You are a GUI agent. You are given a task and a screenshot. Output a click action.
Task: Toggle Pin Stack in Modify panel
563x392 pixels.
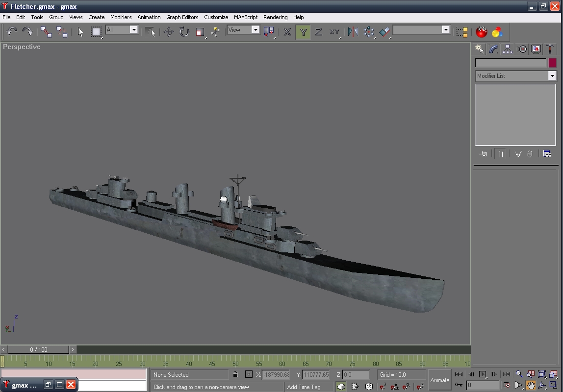pyautogui.click(x=483, y=154)
